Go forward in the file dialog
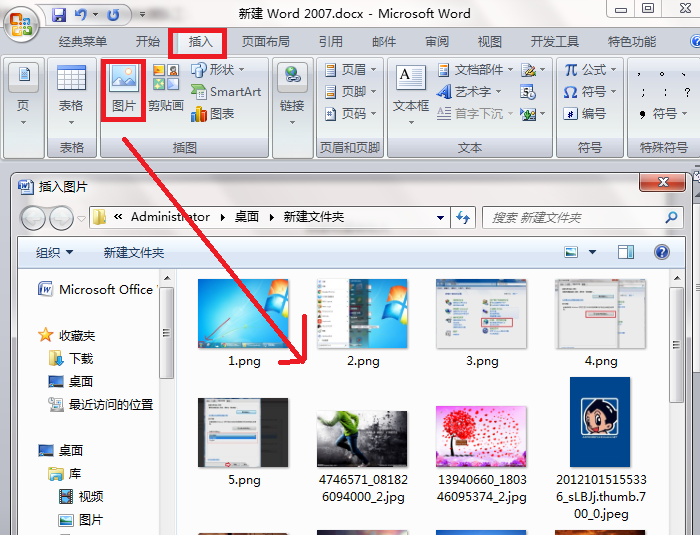The image size is (700, 535). coord(61,218)
